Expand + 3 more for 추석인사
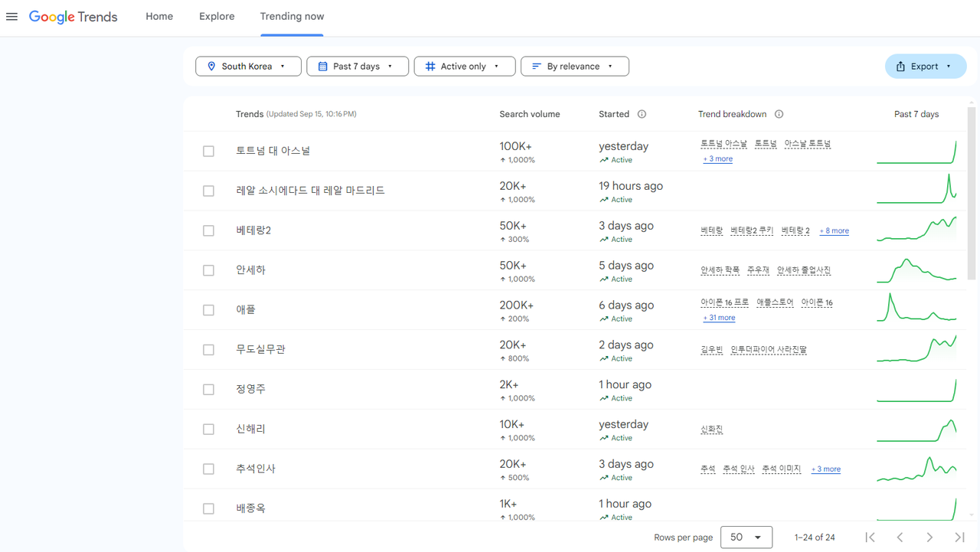The image size is (980, 552). click(x=826, y=469)
